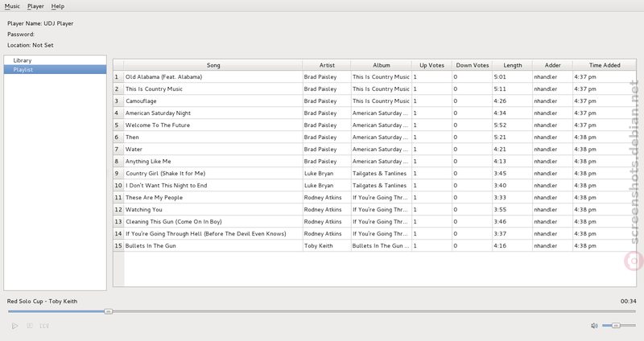Open the Help menu
Viewport: 644px width, 341px height.
click(x=57, y=6)
